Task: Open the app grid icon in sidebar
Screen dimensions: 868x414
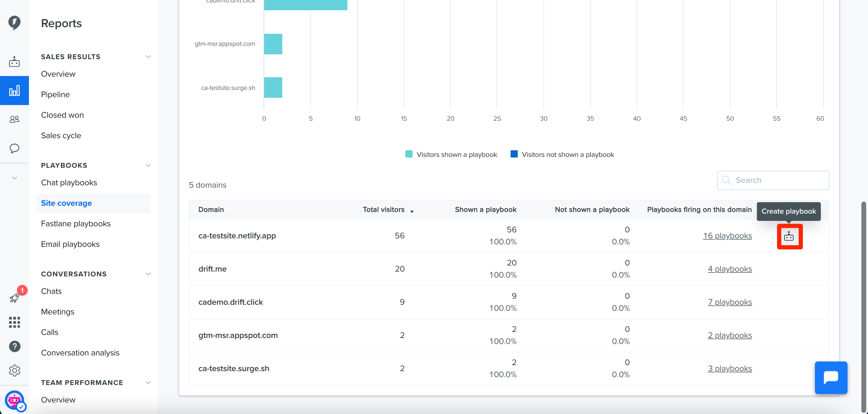Action: coord(14,322)
